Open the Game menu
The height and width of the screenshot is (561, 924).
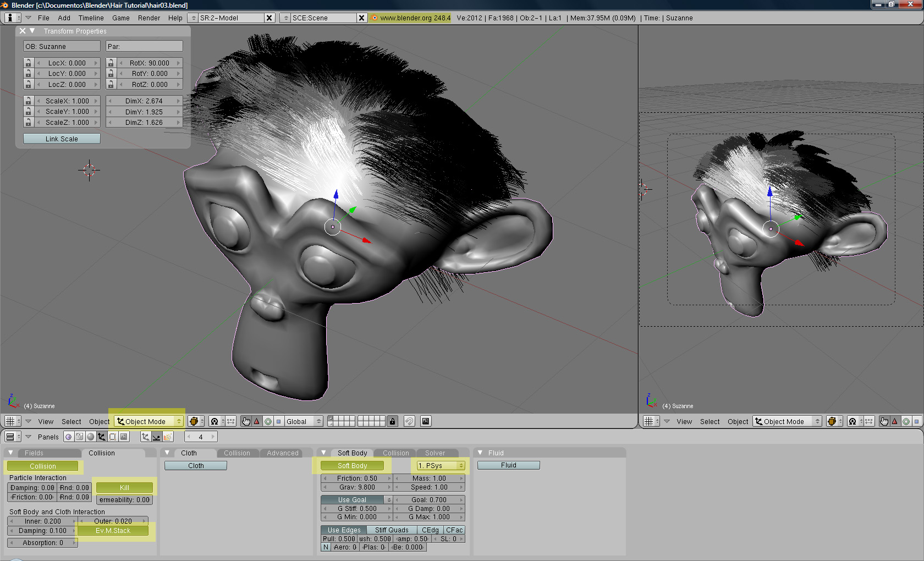120,18
